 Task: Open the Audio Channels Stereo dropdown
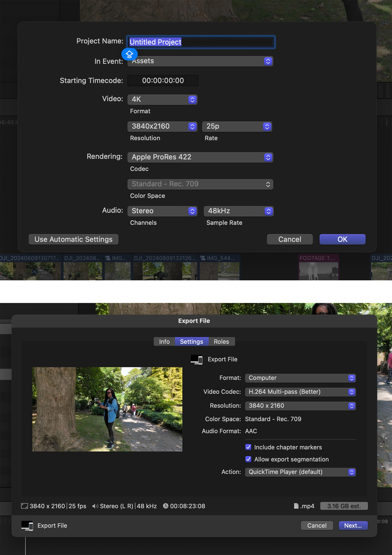(162, 211)
